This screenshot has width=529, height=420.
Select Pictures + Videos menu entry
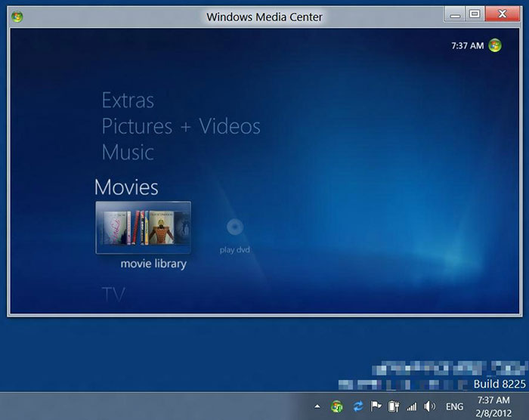click(x=181, y=126)
